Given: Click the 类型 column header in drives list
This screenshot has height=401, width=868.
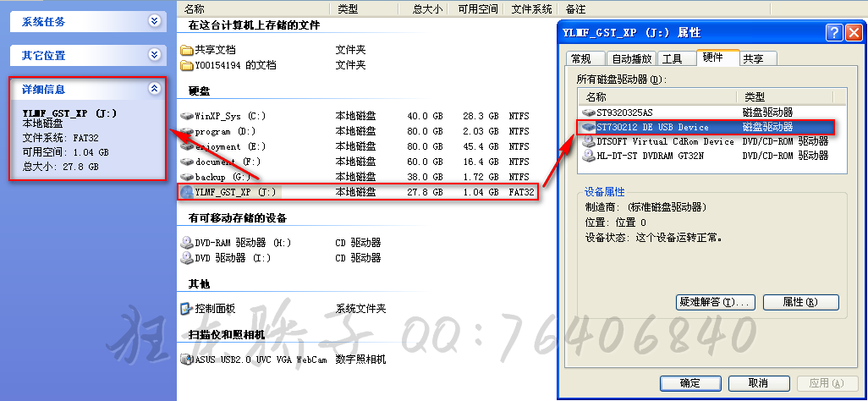Looking at the screenshot, I should (x=786, y=97).
